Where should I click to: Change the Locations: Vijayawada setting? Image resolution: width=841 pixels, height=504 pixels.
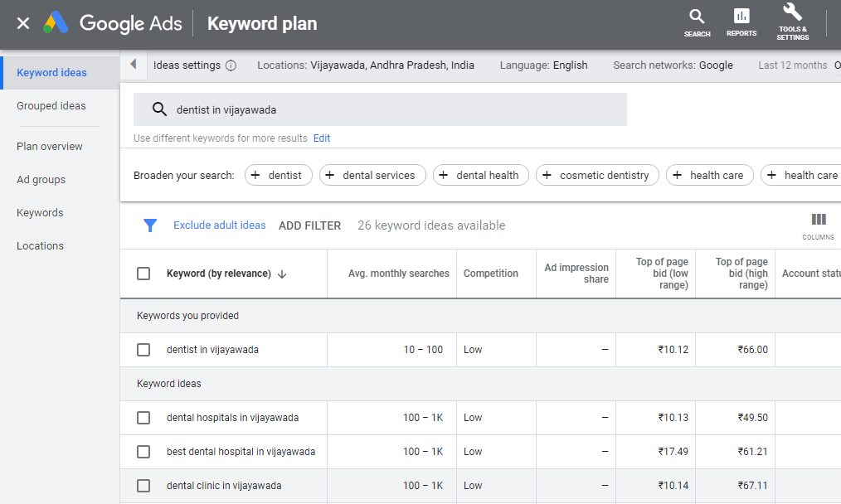tap(365, 65)
